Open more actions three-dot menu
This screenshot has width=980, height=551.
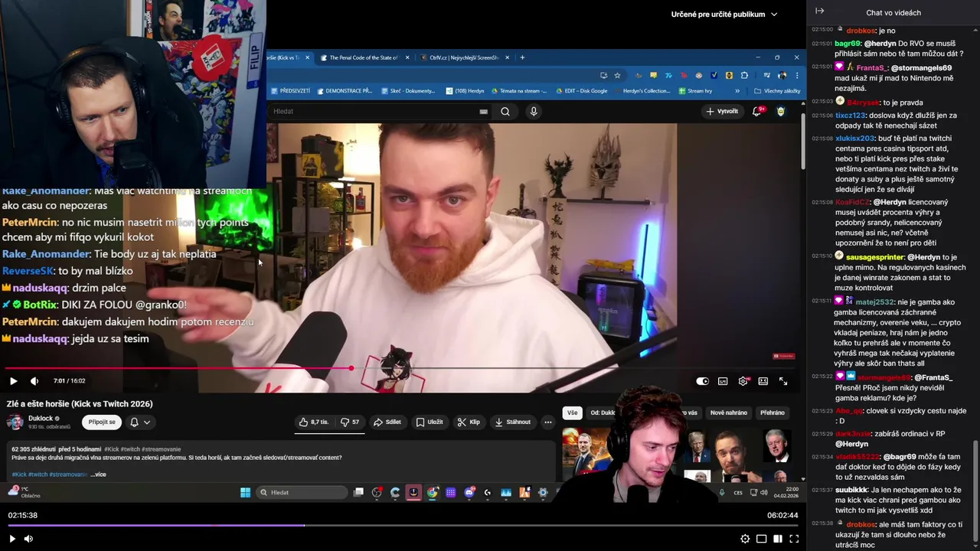pyautogui.click(x=547, y=422)
